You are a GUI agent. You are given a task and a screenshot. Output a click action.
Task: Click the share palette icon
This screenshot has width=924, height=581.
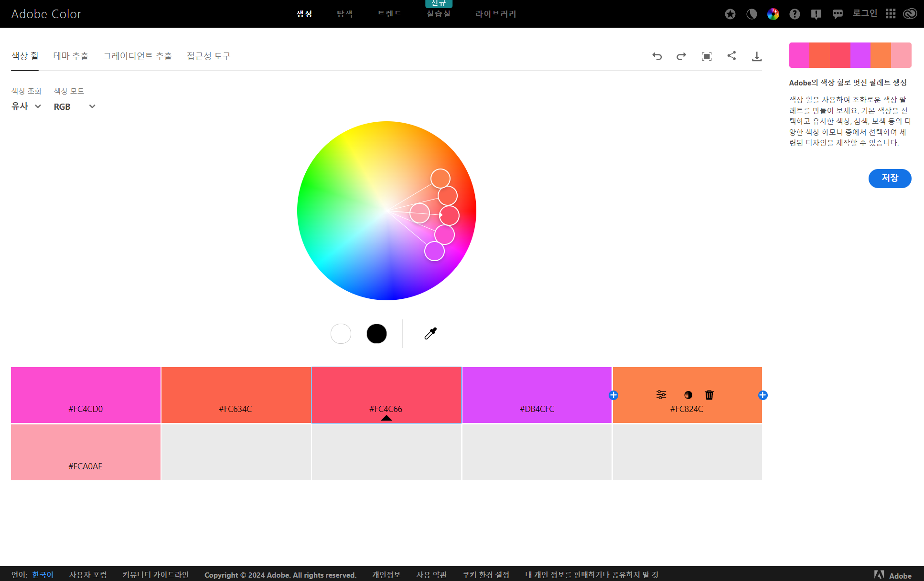point(731,56)
